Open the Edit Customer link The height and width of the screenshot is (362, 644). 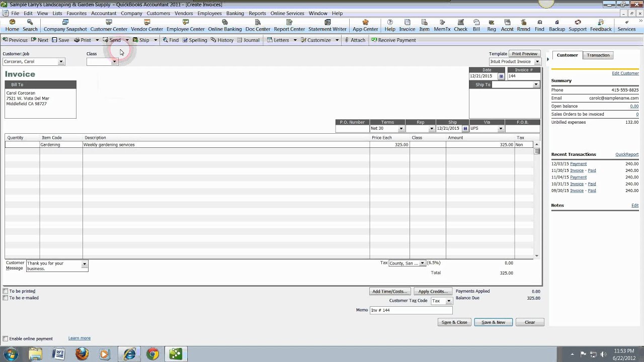[x=625, y=73]
